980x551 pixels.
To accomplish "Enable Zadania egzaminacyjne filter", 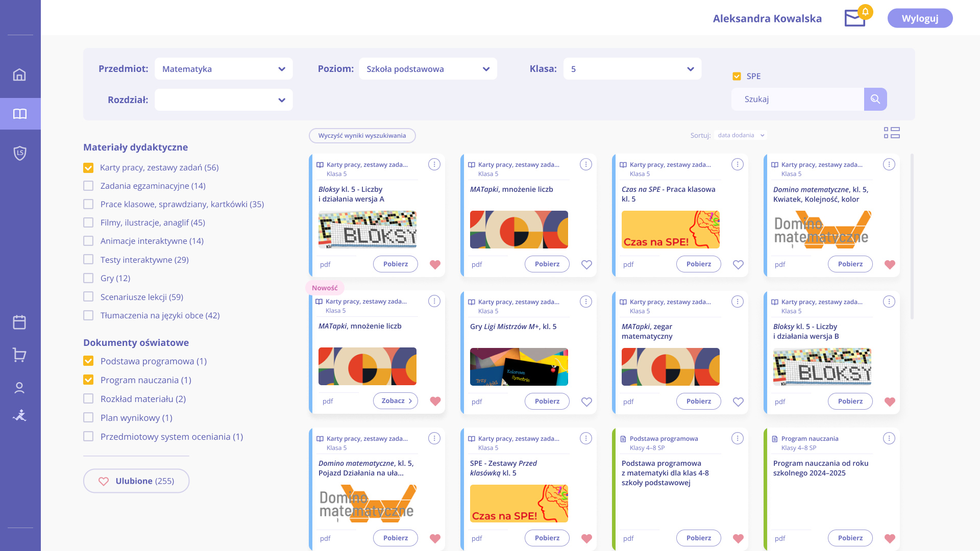I will tap(88, 186).
